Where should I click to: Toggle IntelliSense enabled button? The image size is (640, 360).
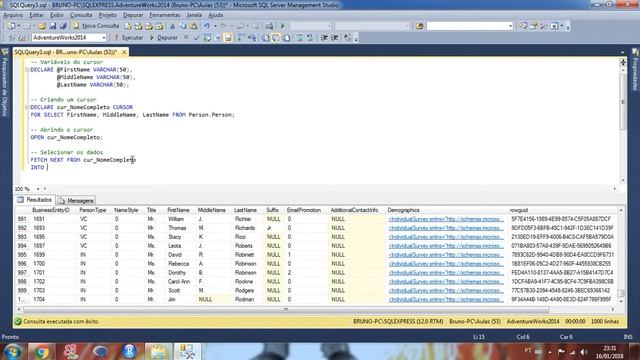(x=228, y=38)
